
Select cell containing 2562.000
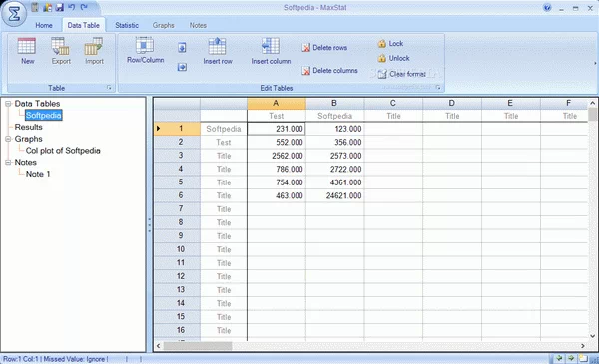[x=277, y=156]
